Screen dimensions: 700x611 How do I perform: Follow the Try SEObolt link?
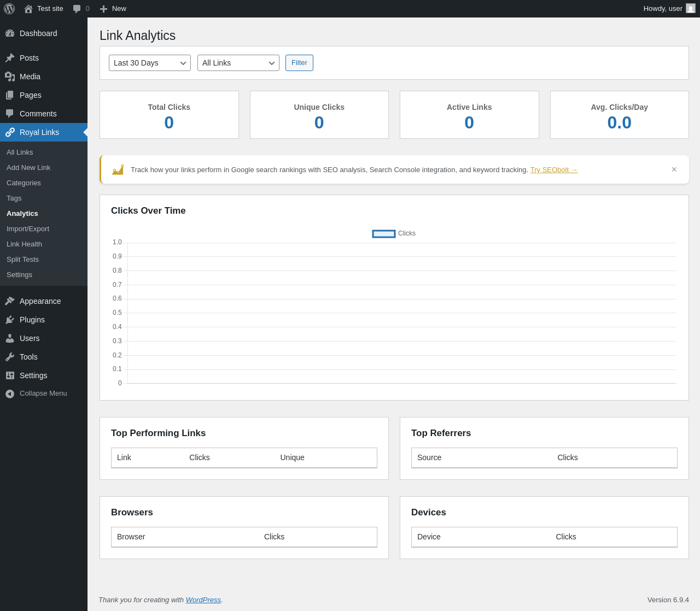553,170
